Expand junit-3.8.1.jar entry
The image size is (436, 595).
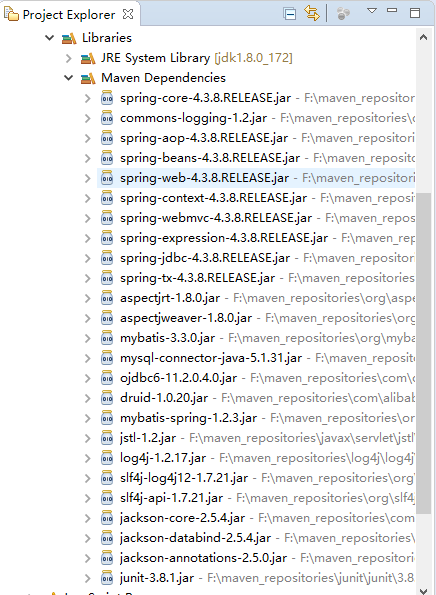(x=88, y=578)
